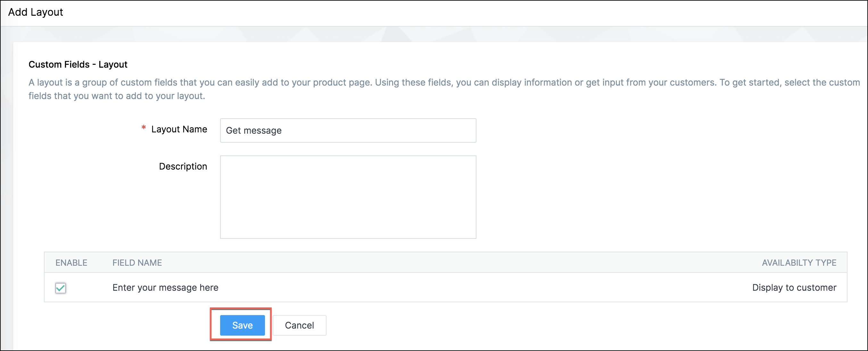Click the green checkmark icon in the ENABLE column

[x=60, y=288]
